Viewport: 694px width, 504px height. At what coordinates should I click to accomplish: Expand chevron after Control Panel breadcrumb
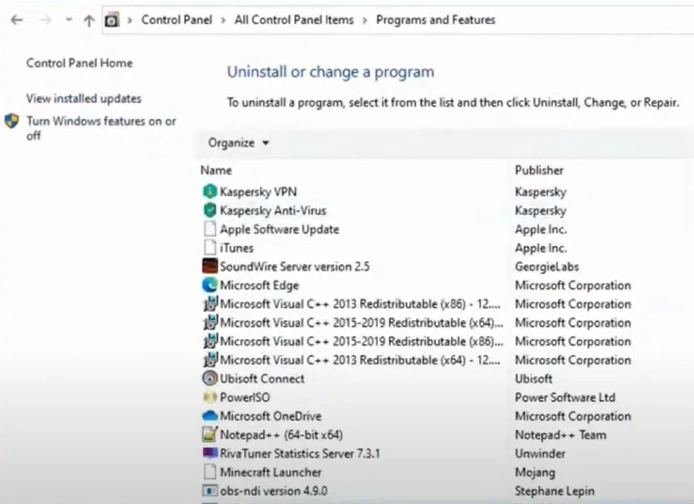click(223, 20)
